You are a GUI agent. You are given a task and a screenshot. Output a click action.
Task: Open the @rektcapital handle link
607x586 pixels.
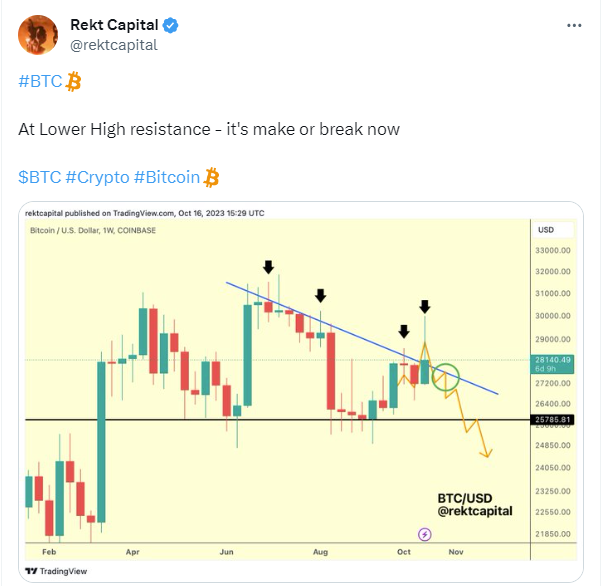114,44
